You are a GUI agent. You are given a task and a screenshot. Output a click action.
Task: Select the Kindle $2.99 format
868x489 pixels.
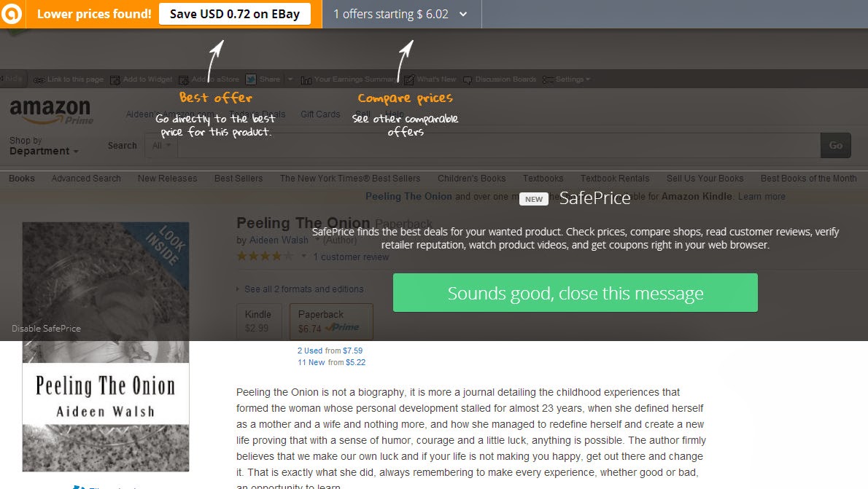258,321
